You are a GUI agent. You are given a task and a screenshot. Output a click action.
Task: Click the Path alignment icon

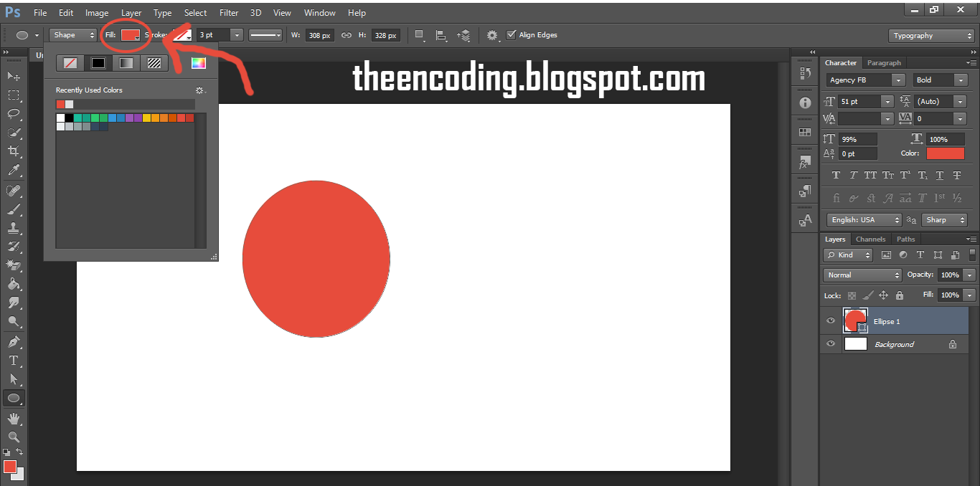coord(440,35)
